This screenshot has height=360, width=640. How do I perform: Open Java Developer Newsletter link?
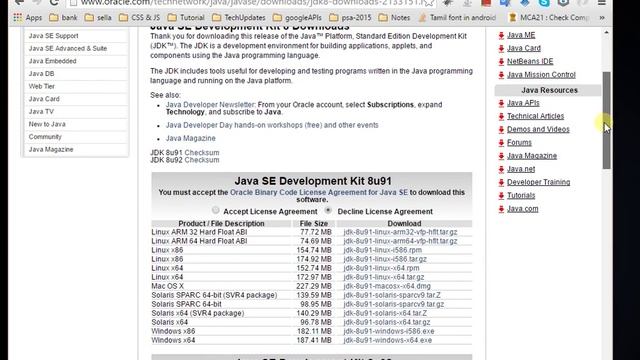click(x=210, y=105)
